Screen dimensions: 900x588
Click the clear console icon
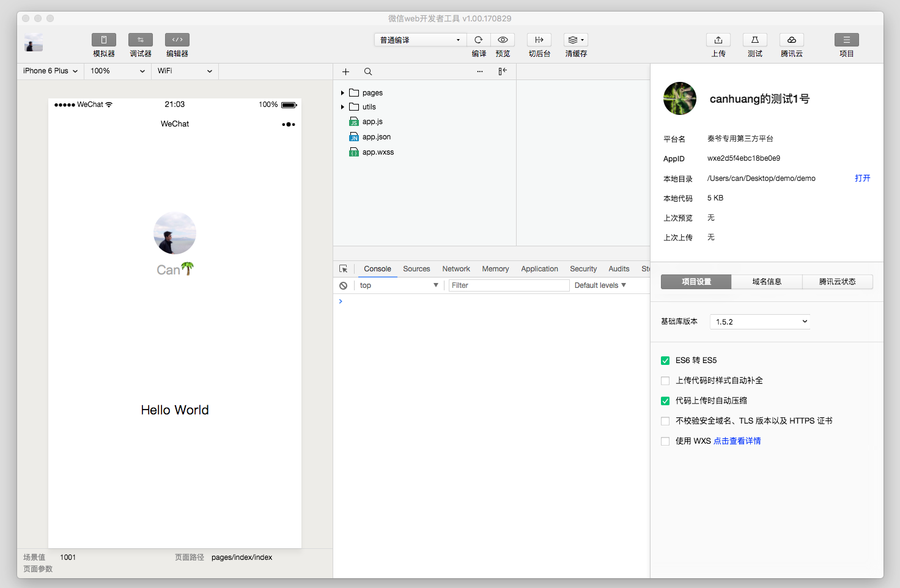[x=344, y=285]
